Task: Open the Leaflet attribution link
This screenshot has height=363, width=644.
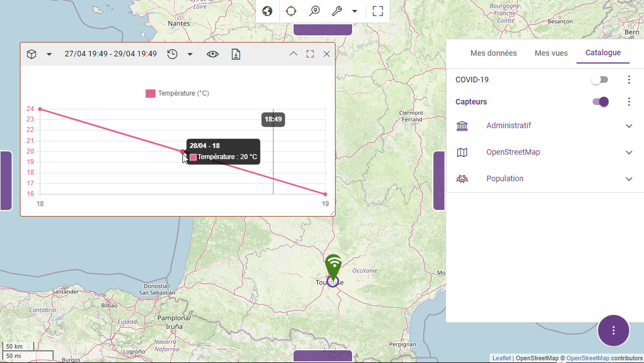Action: pos(501,359)
